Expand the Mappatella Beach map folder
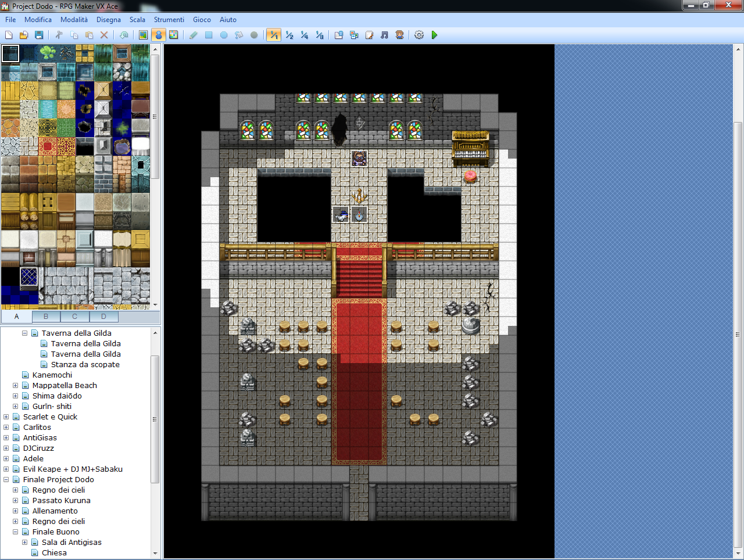This screenshot has width=744, height=560. tap(15, 386)
